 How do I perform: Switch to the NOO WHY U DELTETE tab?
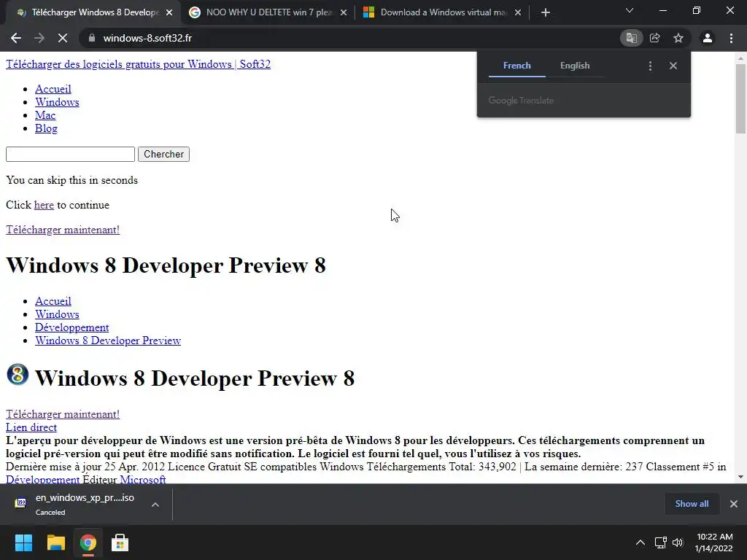click(x=268, y=12)
